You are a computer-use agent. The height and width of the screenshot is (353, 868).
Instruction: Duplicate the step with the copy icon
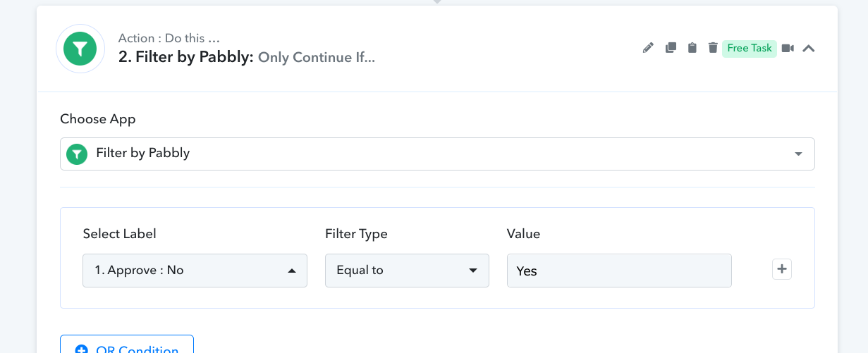pyautogui.click(x=671, y=48)
